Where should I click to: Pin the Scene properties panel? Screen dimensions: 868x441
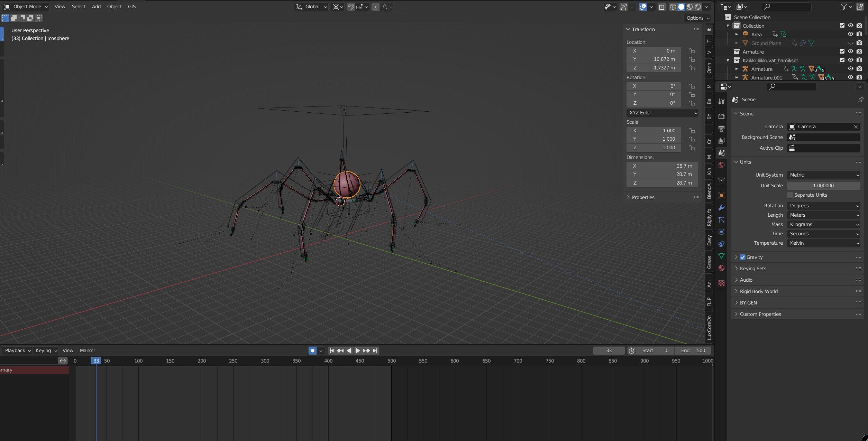pos(860,100)
